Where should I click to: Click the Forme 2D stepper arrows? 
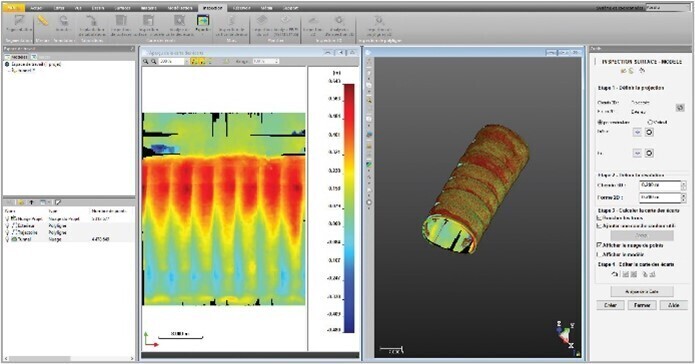pyautogui.click(x=683, y=197)
